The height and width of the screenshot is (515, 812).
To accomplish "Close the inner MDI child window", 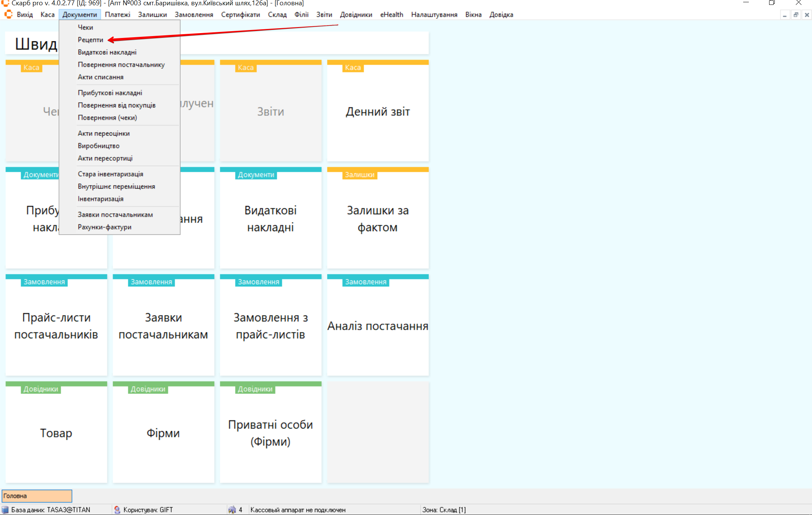I will click(x=806, y=15).
